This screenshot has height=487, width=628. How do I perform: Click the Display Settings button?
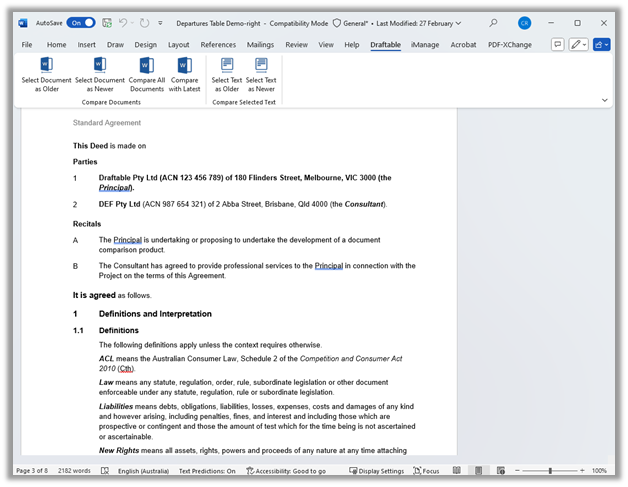pos(376,471)
